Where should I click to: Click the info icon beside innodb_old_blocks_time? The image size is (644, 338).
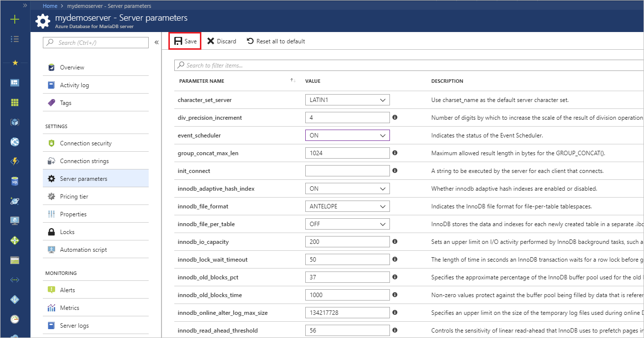[x=395, y=295]
